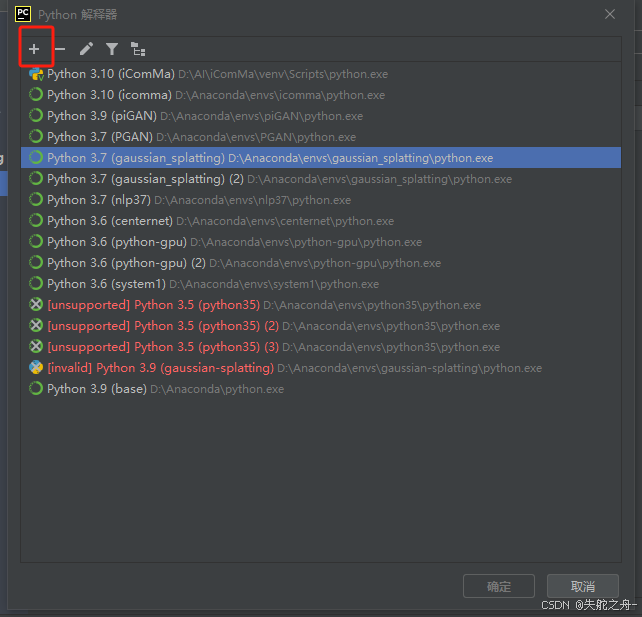The height and width of the screenshot is (617, 642).
Task: Click the 取消 (Cancel) button
Action: 583,586
